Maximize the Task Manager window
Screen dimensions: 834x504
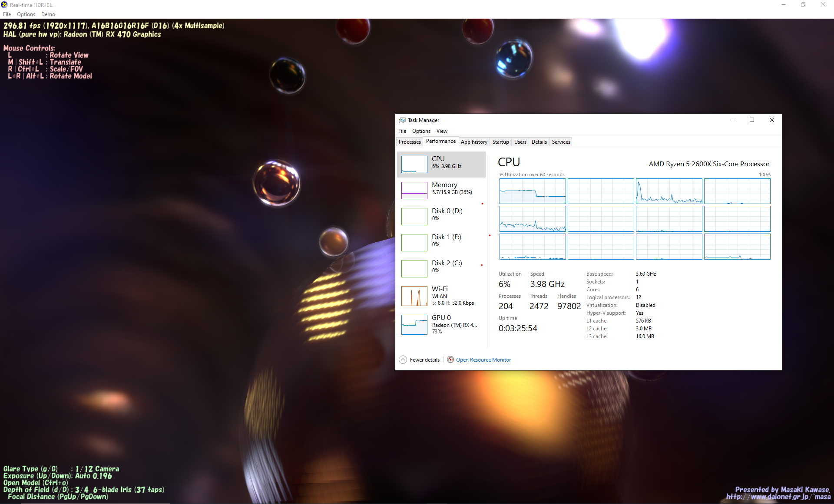pos(752,120)
